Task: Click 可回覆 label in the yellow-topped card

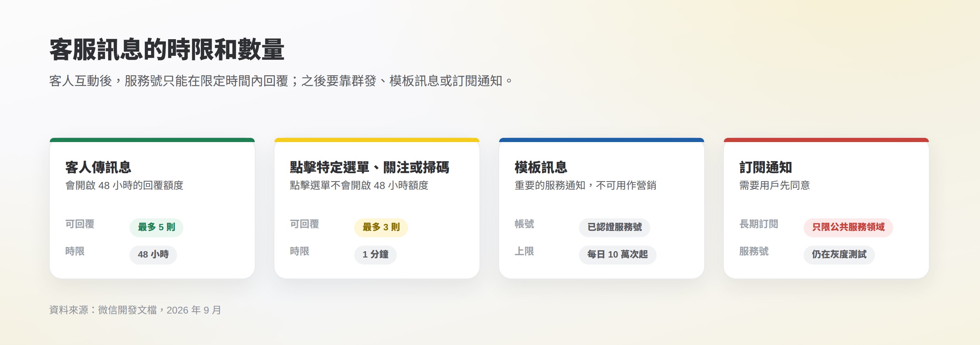Action: (304, 224)
